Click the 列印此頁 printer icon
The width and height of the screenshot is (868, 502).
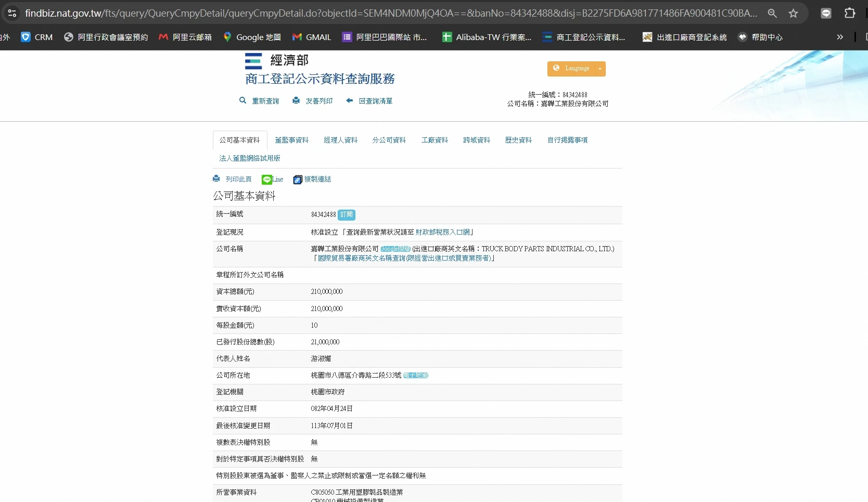pos(216,179)
